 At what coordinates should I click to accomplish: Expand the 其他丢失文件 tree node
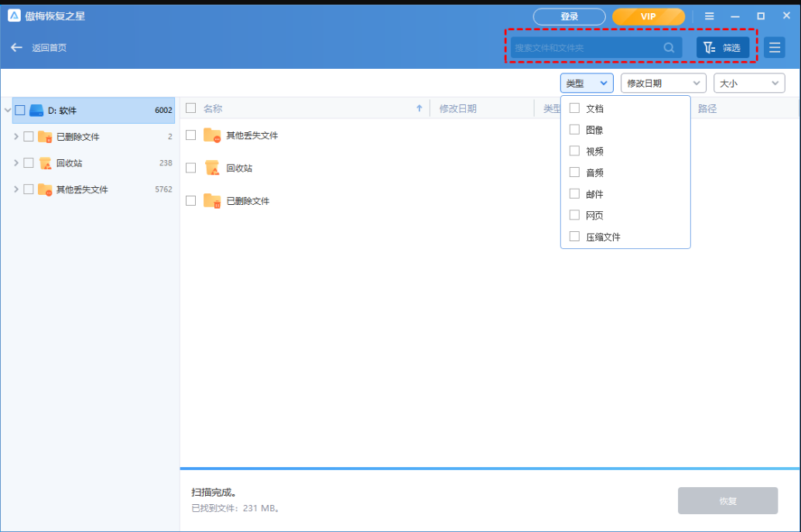[x=15, y=189]
